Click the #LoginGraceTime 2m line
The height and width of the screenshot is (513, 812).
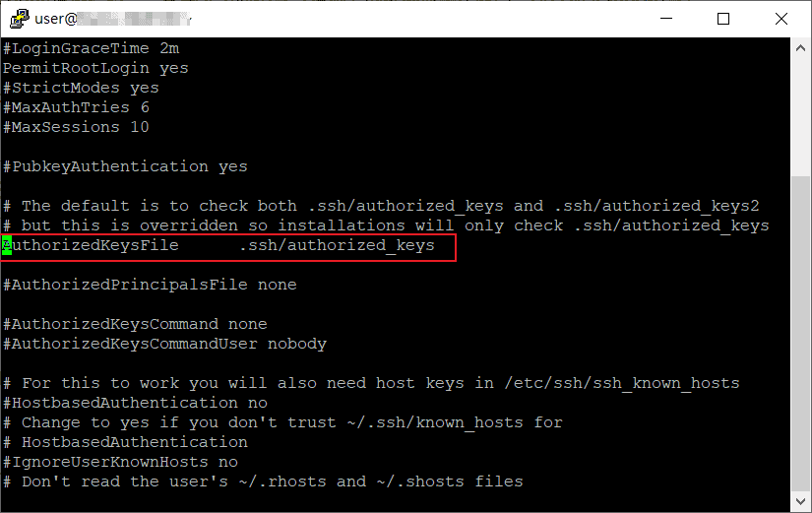point(91,48)
